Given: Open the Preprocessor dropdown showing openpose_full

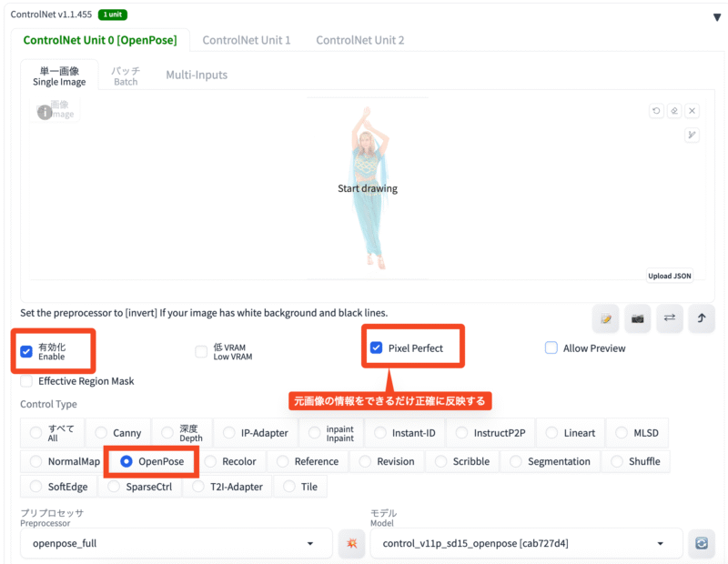Looking at the screenshot, I should click(x=177, y=543).
